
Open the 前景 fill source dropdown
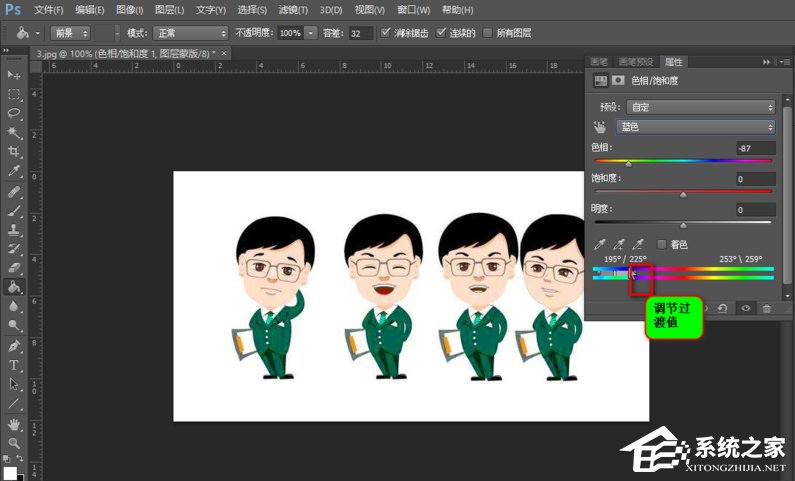click(70, 33)
